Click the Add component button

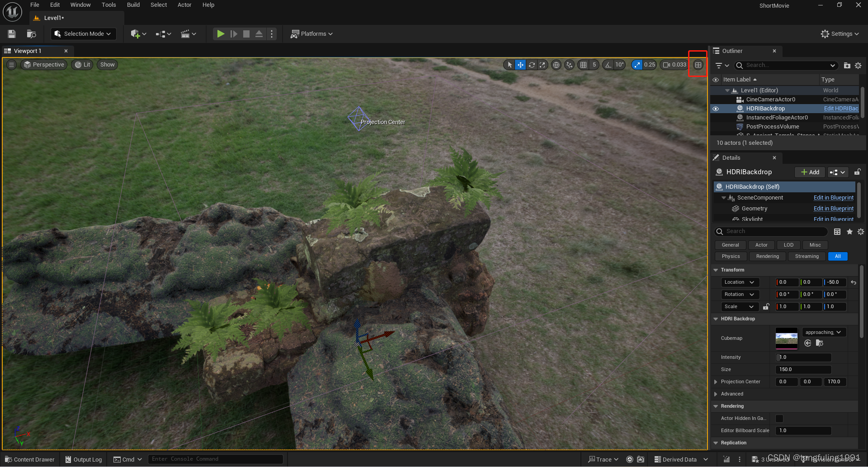(x=810, y=172)
